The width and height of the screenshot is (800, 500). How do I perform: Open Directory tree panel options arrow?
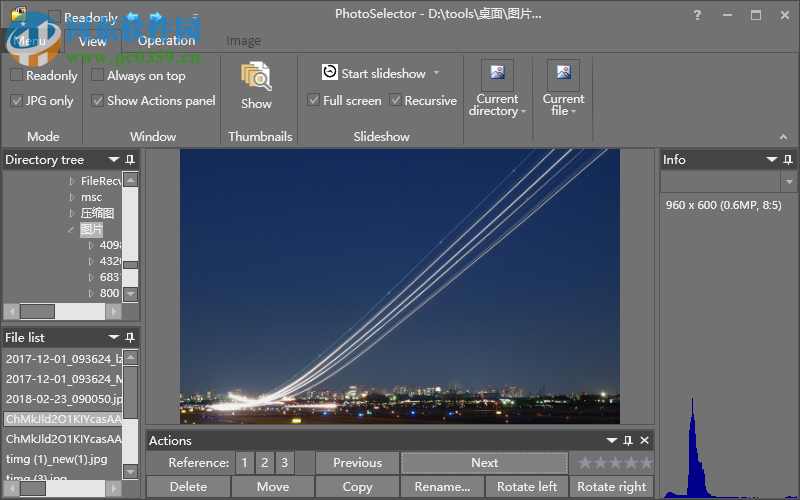click(114, 160)
